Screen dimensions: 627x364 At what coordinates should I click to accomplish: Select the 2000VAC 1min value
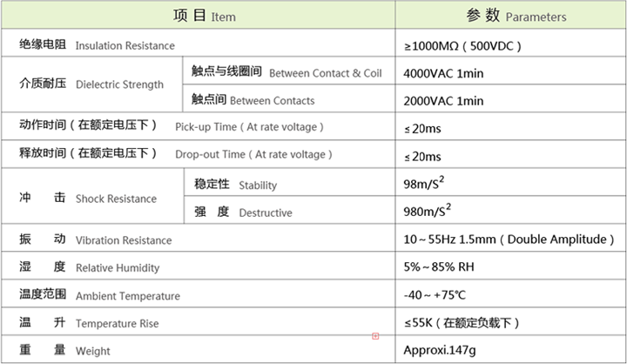(x=443, y=100)
